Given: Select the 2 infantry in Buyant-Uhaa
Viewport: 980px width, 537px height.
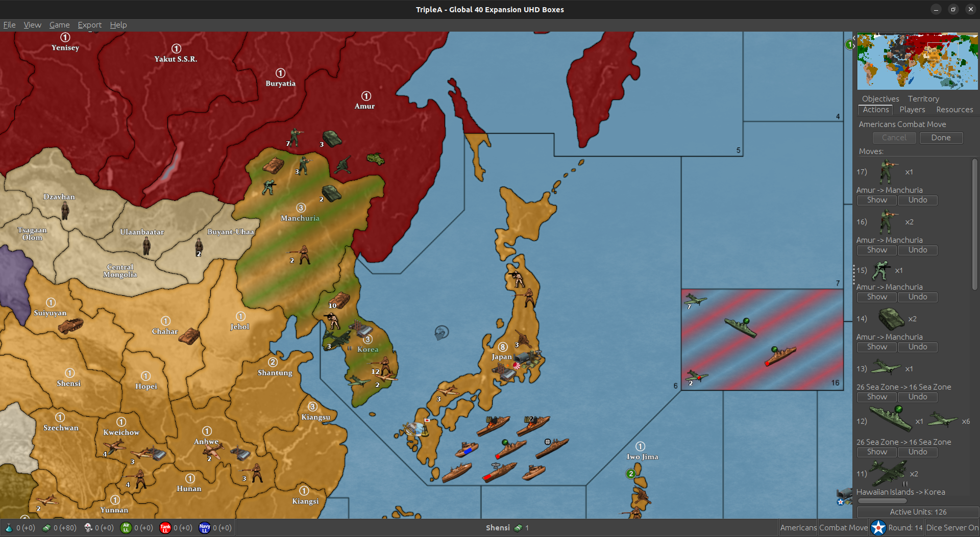Looking at the screenshot, I should (199, 247).
